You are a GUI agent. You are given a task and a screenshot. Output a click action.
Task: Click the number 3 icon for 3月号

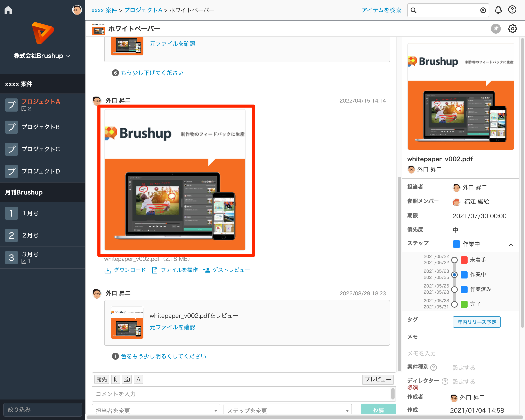(x=11, y=258)
